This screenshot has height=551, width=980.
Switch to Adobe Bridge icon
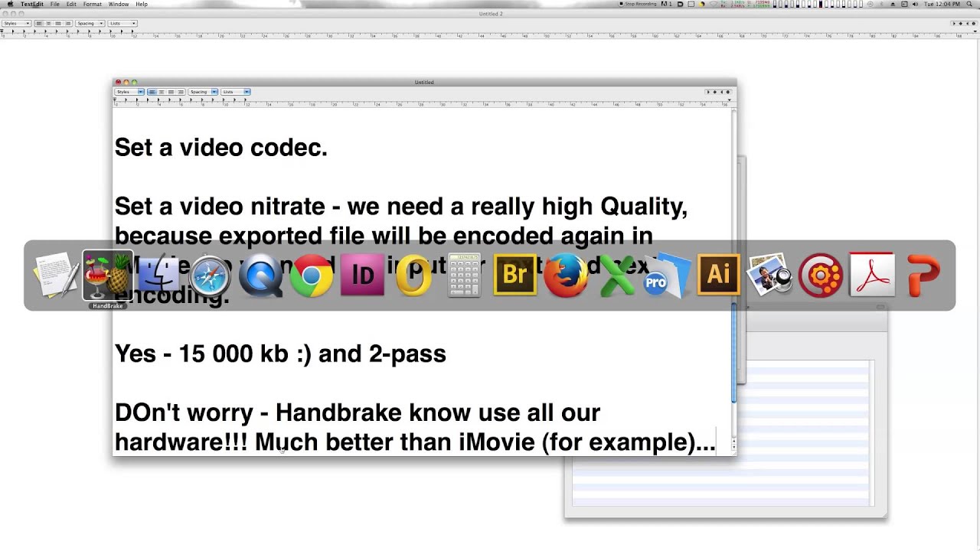pyautogui.click(x=515, y=275)
